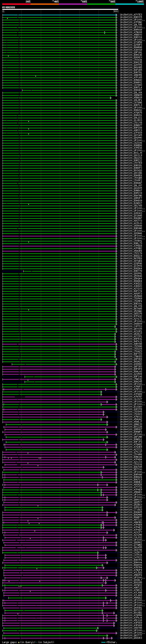The image size is (146, 644).
Task: Click the cyan ~100% identity legend bar
Action: [x=130, y=4]
